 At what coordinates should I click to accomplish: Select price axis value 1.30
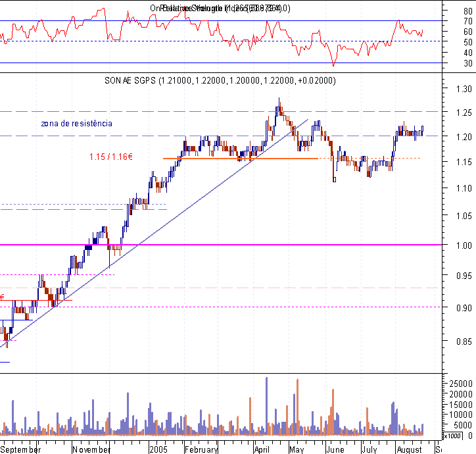tap(464, 89)
